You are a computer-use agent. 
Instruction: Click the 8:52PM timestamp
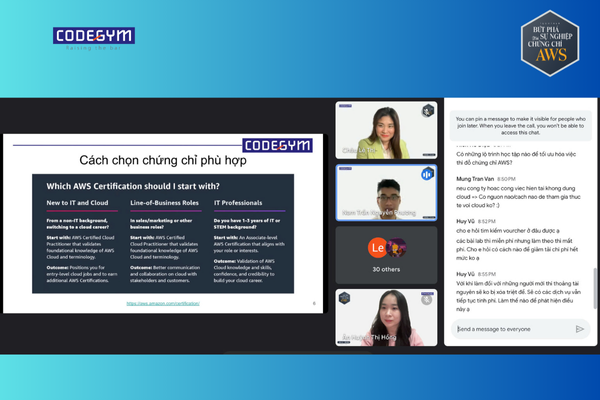[x=487, y=221]
